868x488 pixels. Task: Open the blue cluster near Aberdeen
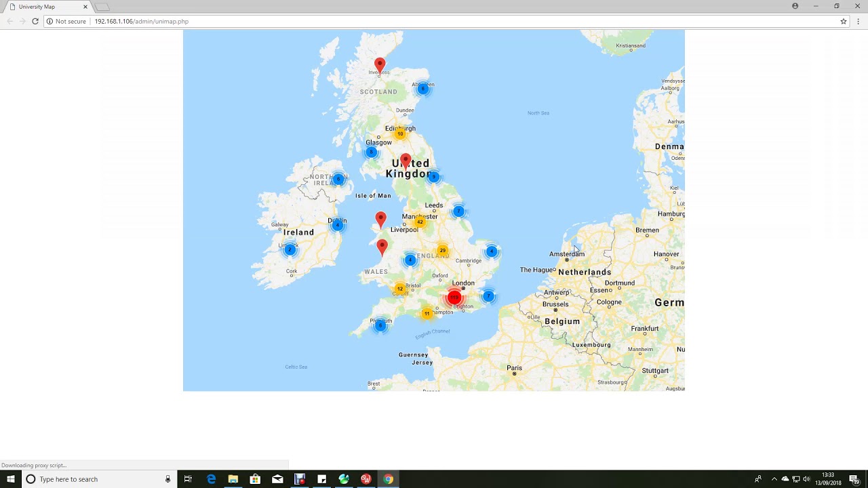422,89
